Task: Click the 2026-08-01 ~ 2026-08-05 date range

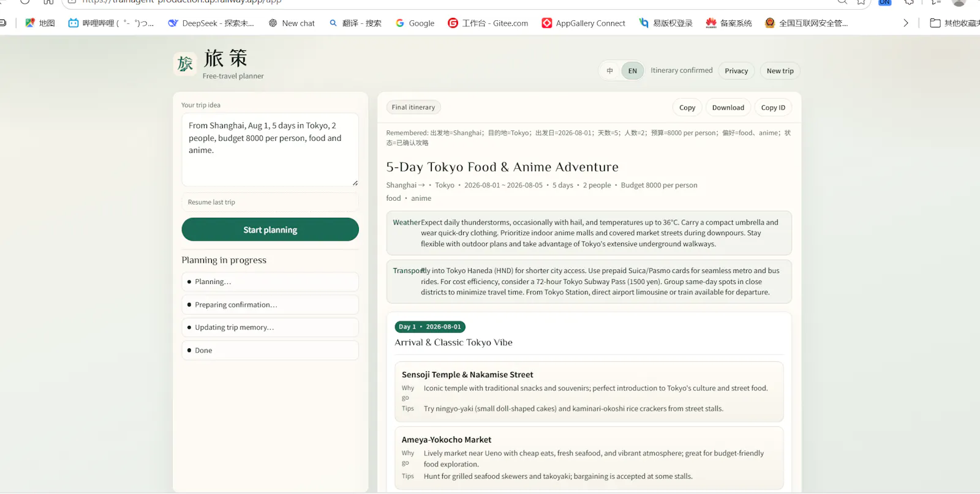Action: 503,185
